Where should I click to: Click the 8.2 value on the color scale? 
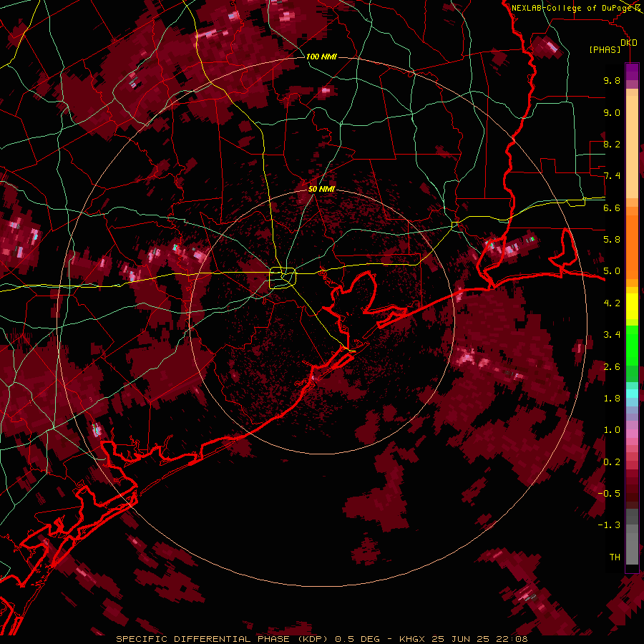click(612, 144)
